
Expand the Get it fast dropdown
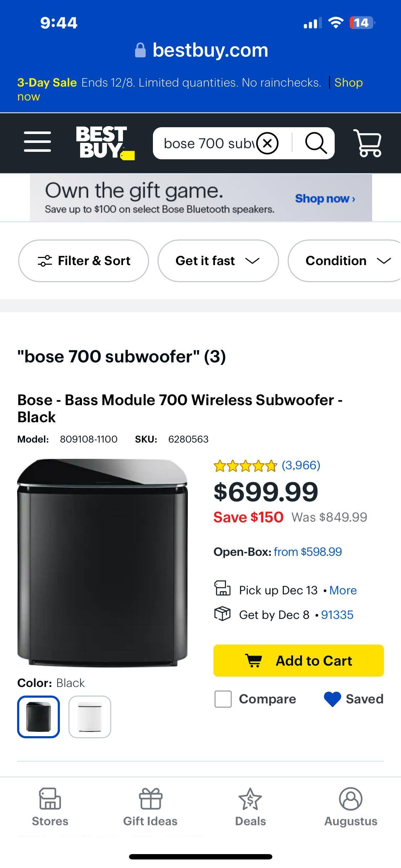pyautogui.click(x=218, y=260)
